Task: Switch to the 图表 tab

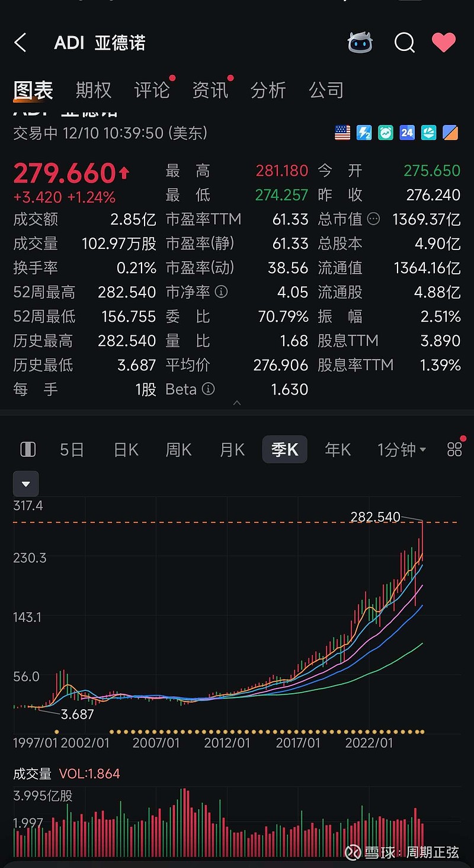Action: point(33,90)
